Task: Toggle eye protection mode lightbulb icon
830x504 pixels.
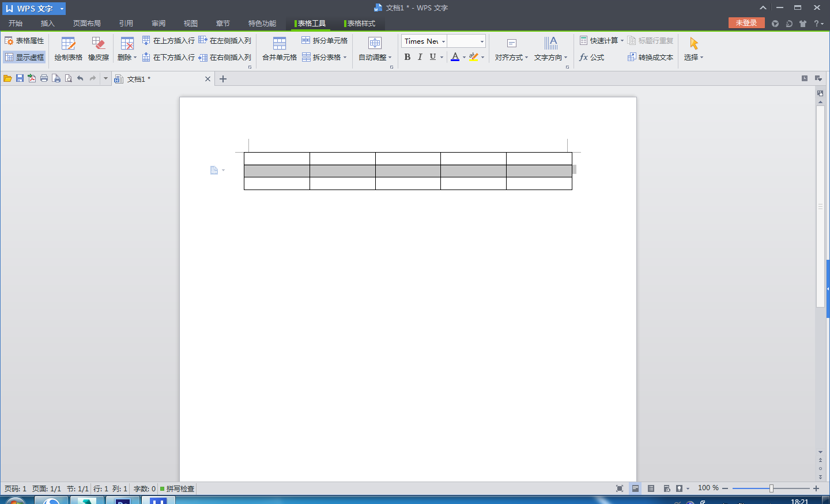Action: (x=680, y=488)
